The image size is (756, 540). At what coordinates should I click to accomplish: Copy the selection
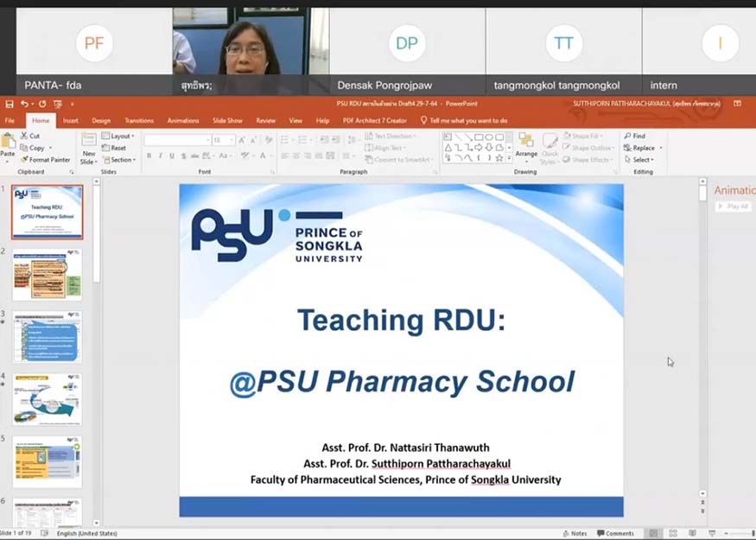[x=33, y=148]
